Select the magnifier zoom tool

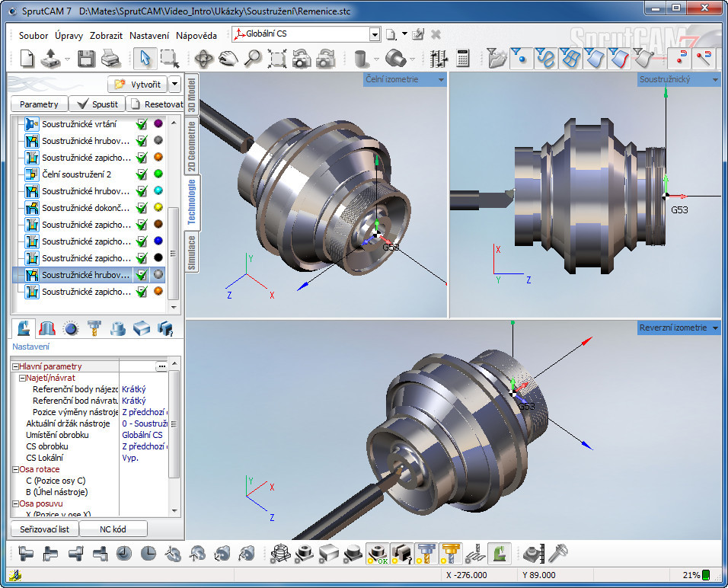pos(253,59)
